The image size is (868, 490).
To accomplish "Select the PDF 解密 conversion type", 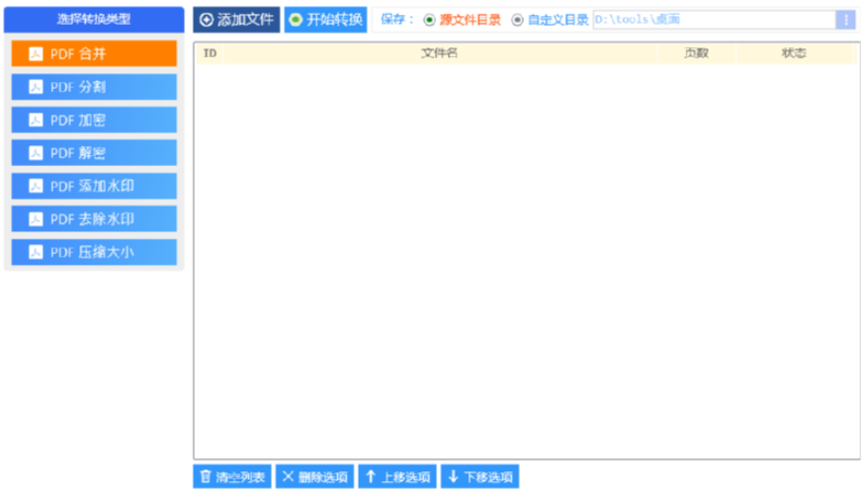I will [94, 153].
